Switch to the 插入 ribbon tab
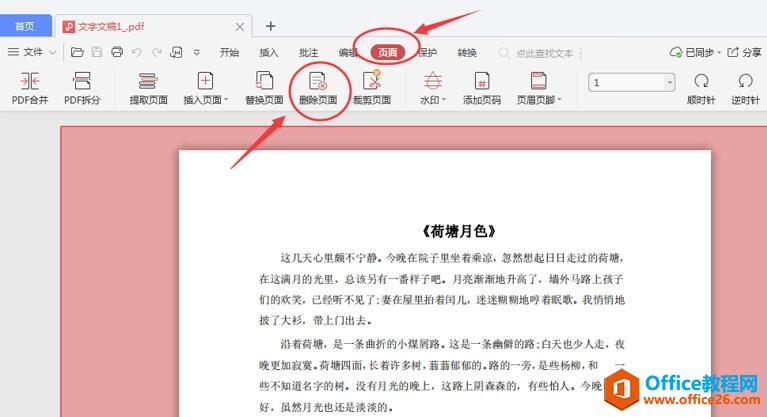The image size is (767, 417). tap(269, 52)
